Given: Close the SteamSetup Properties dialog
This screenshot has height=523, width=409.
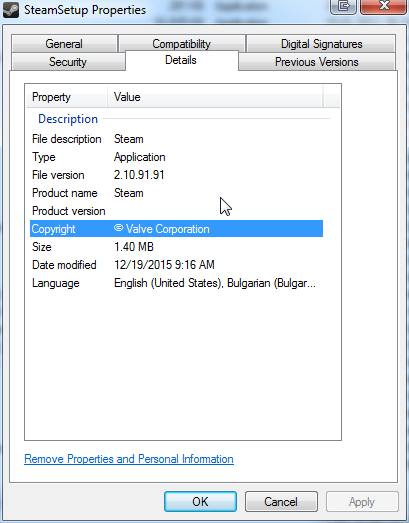Looking at the screenshot, I should click(x=383, y=6).
